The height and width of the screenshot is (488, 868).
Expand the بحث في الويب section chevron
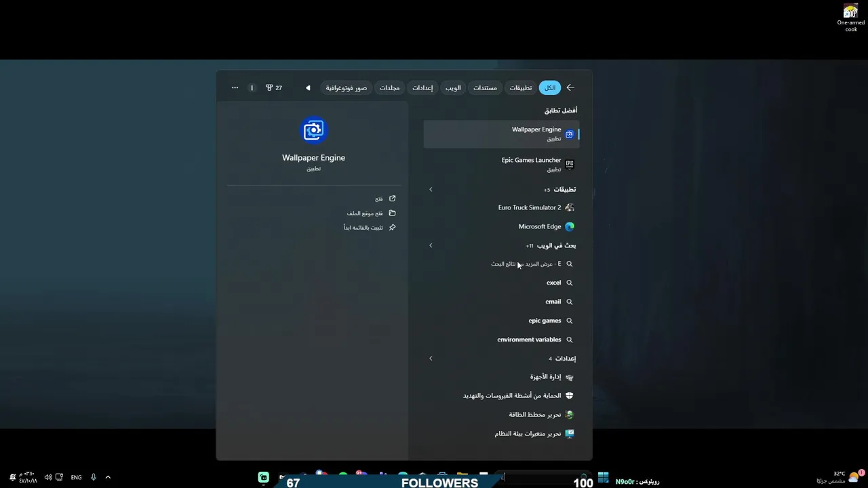[431, 245]
